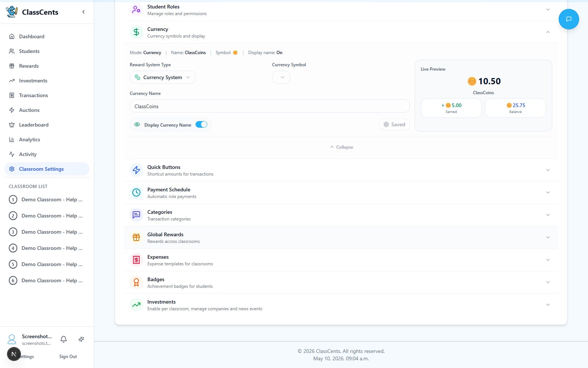Open Demo Classroom number 3
This screenshot has height=368, width=588.
47,232
